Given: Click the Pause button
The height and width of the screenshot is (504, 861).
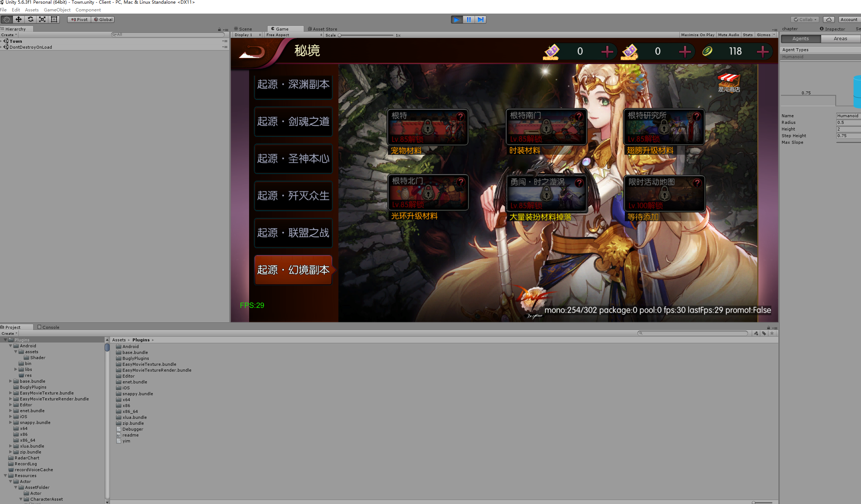Looking at the screenshot, I should coord(468,20).
